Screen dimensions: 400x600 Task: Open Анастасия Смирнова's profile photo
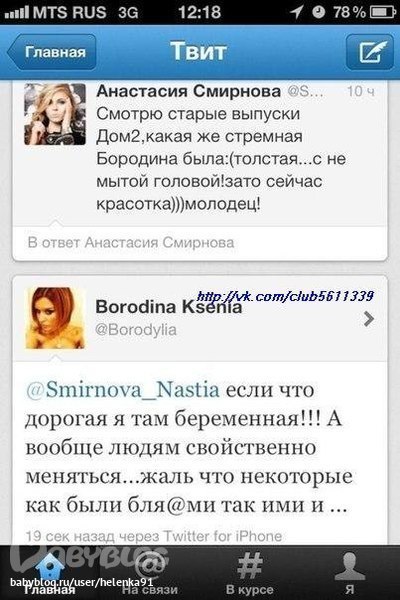click(x=55, y=114)
